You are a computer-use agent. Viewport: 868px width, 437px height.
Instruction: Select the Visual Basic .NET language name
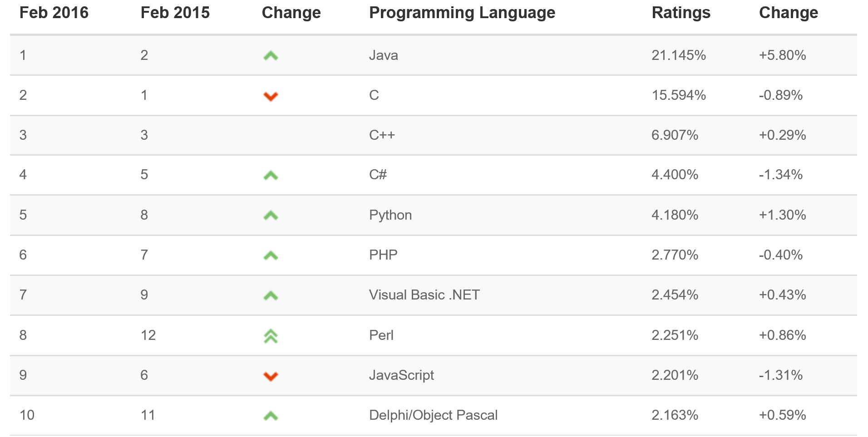[424, 295]
